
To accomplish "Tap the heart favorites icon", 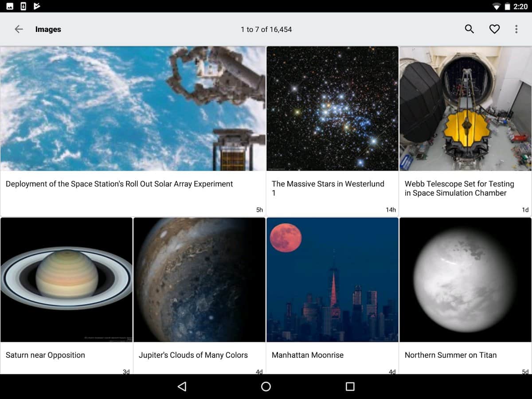I will (494, 29).
